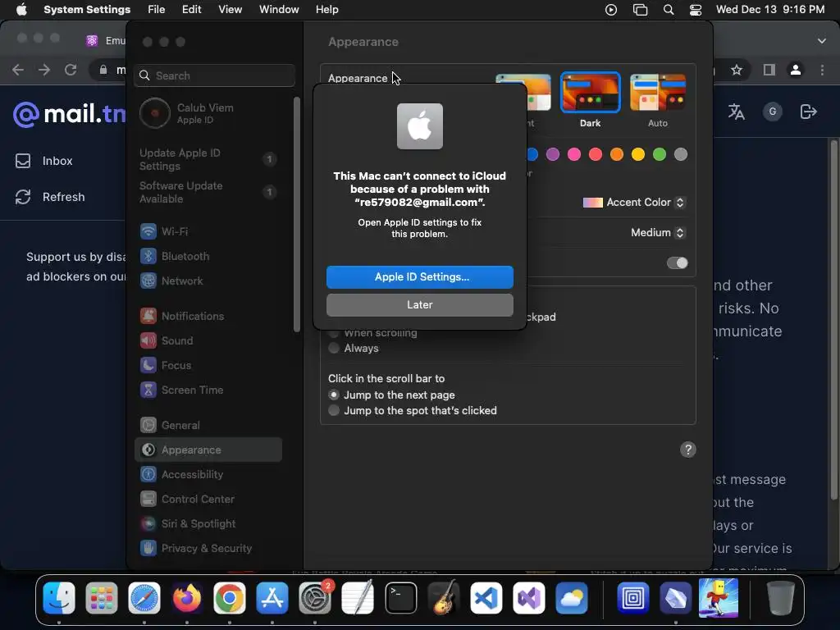
Task: Launch Google Chrome from the Dock
Action: click(230, 598)
